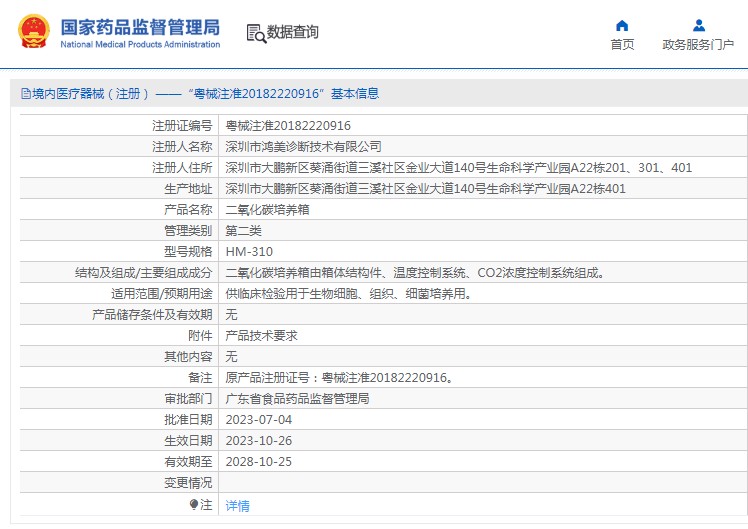748x529 pixels.
Task: Select 广东省食品药品监督管理局 cell
Action: click(x=297, y=398)
